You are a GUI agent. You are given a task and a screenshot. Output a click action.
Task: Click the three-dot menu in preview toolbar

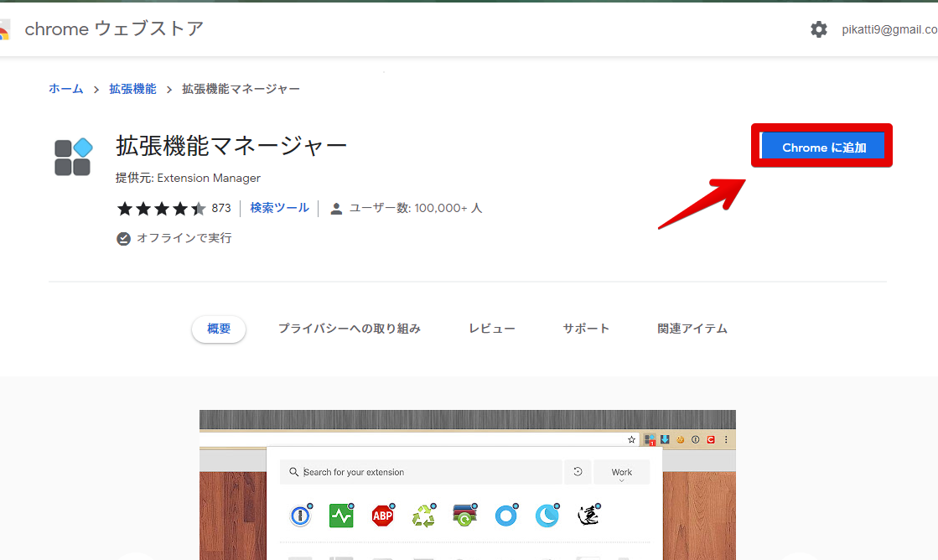point(726,440)
